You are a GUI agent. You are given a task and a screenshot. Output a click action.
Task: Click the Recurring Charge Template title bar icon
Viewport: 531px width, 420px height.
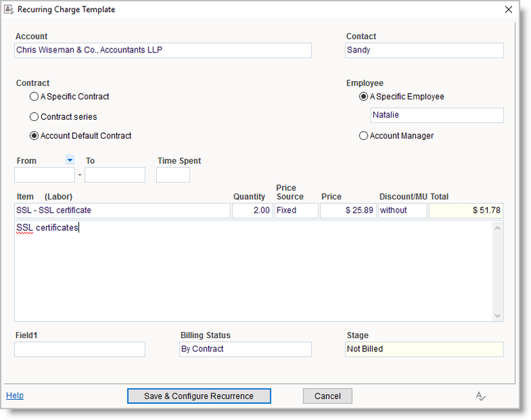click(8, 10)
